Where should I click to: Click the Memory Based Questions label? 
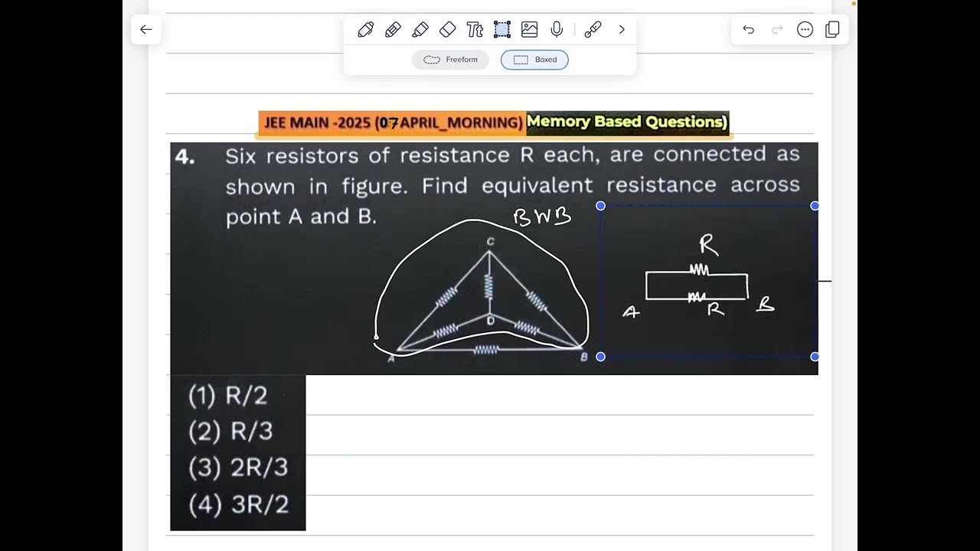[627, 122]
